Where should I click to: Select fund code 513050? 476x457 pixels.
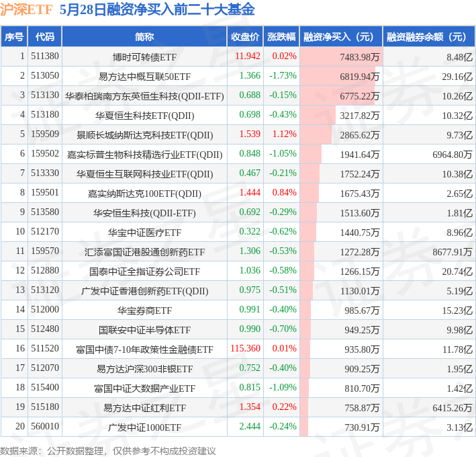click(45, 76)
